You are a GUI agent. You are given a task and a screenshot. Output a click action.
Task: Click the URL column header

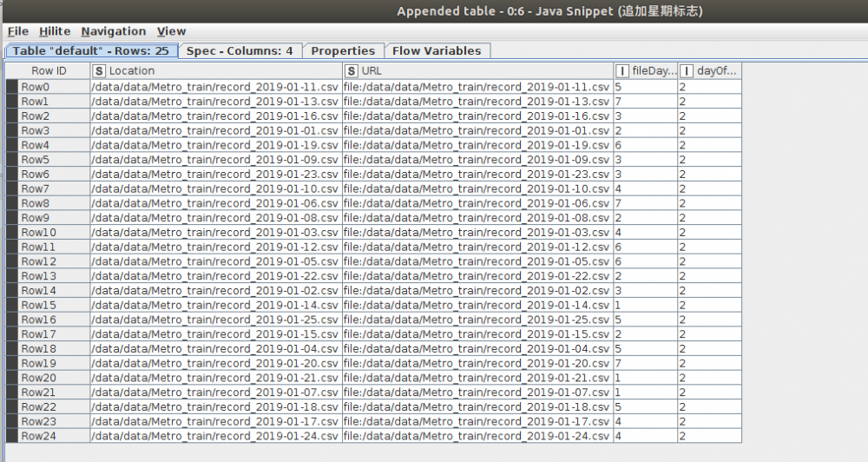coord(478,71)
